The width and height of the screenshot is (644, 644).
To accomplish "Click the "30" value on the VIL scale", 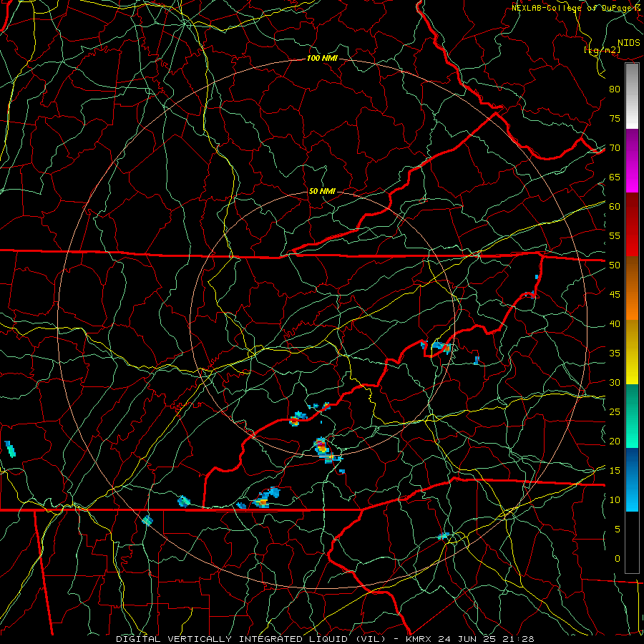I will click(x=615, y=383).
